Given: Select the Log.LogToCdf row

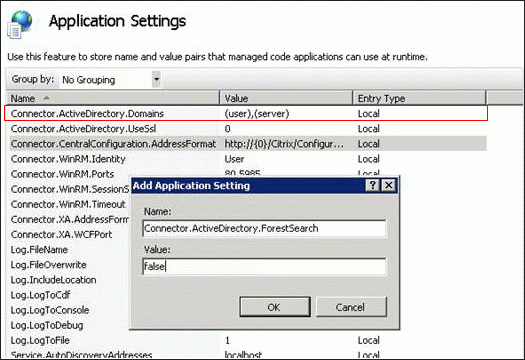Looking at the screenshot, I should pos(41,295).
